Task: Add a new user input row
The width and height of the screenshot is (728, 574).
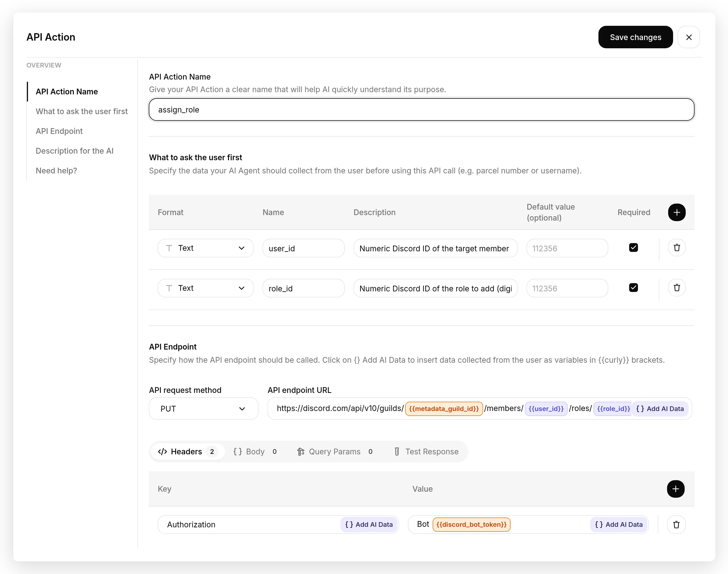Action: coord(677,212)
